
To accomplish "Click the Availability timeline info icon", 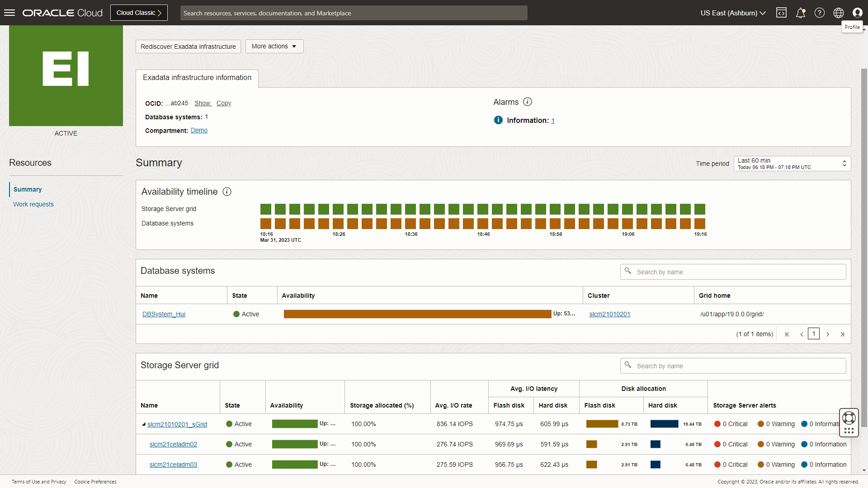I will pyautogui.click(x=227, y=192).
